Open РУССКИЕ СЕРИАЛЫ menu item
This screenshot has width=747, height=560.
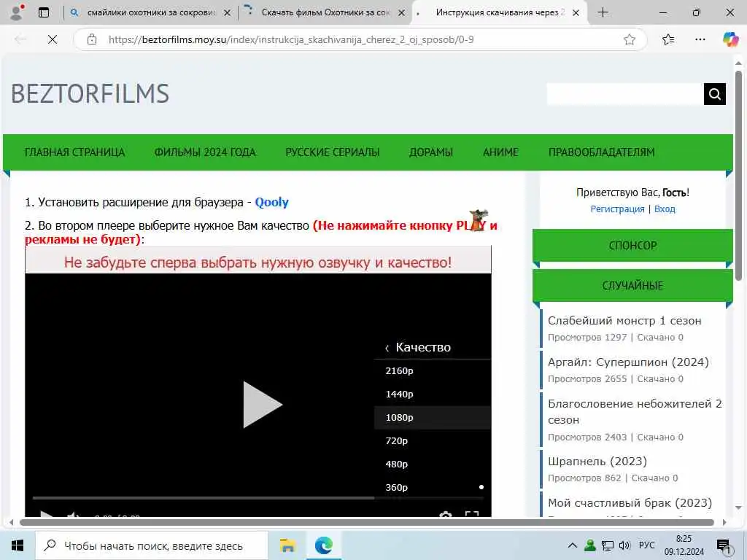[333, 152]
